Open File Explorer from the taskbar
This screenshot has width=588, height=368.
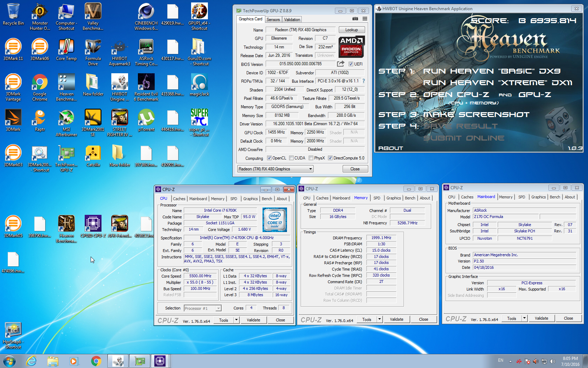(x=53, y=361)
